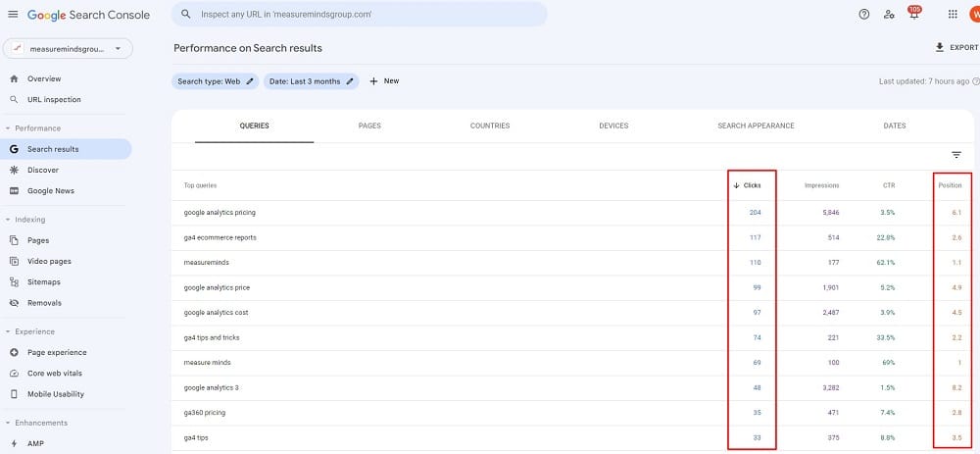The height and width of the screenshot is (454, 980).
Task: Open Video pages in sidebar
Action: (49, 262)
